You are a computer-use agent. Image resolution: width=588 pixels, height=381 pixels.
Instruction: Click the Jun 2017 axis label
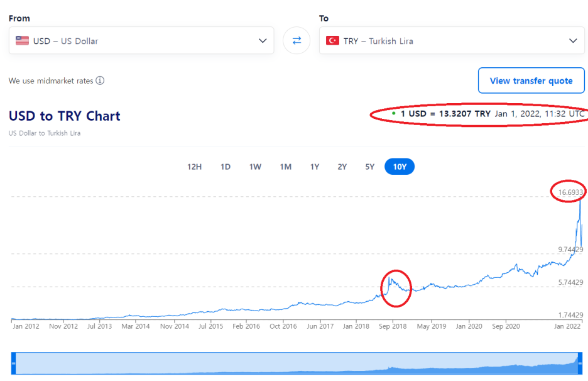(320, 326)
